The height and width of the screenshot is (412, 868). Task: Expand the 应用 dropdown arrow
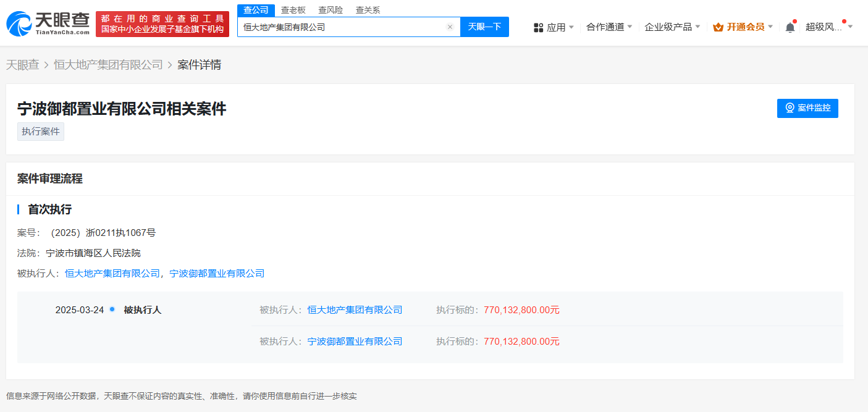click(x=571, y=27)
